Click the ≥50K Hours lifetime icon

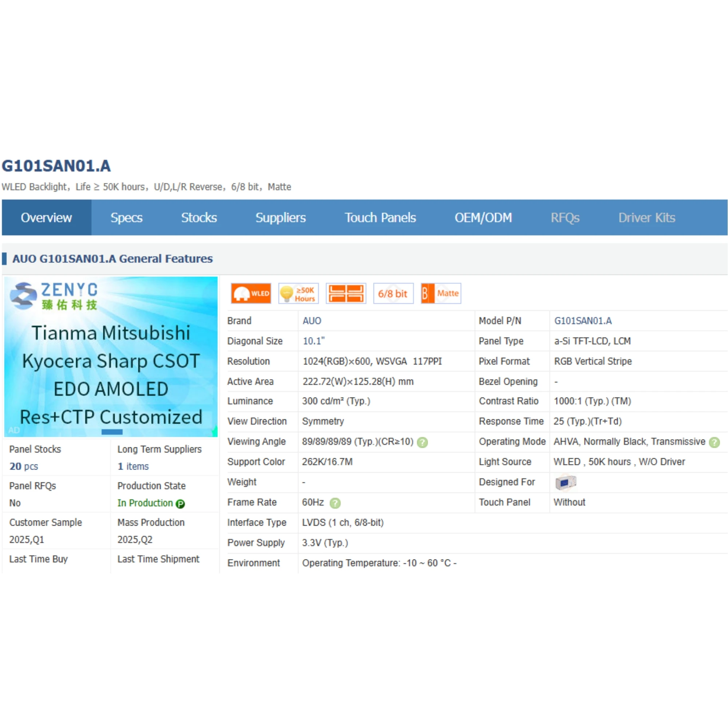coord(298,293)
